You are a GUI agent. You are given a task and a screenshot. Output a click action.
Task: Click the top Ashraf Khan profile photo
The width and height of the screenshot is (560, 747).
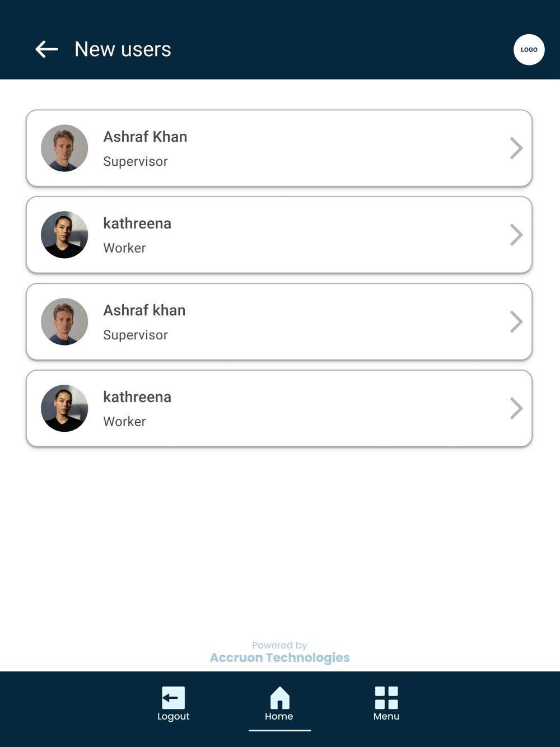click(64, 148)
